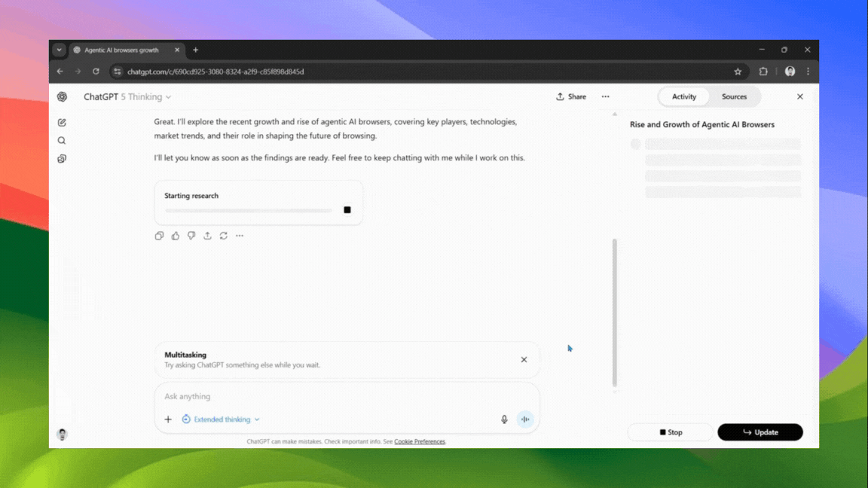Close the Agentic AI browsers growth tab
The height and width of the screenshot is (488, 868).
pyautogui.click(x=177, y=50)
